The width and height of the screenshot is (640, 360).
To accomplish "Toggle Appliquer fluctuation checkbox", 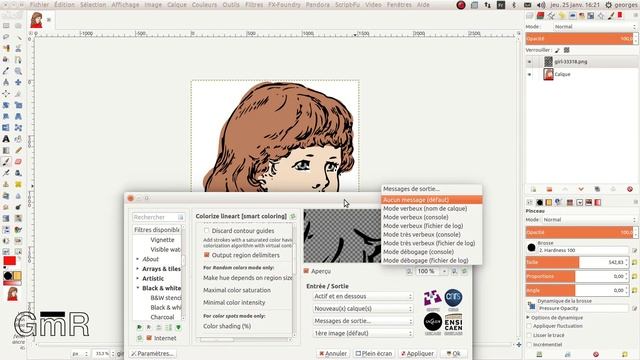I will point(529,326).
